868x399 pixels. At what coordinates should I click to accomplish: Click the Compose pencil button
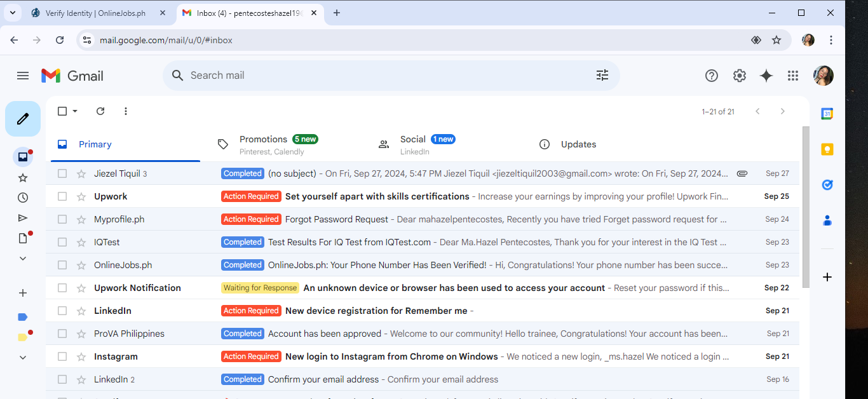[23, 119]
